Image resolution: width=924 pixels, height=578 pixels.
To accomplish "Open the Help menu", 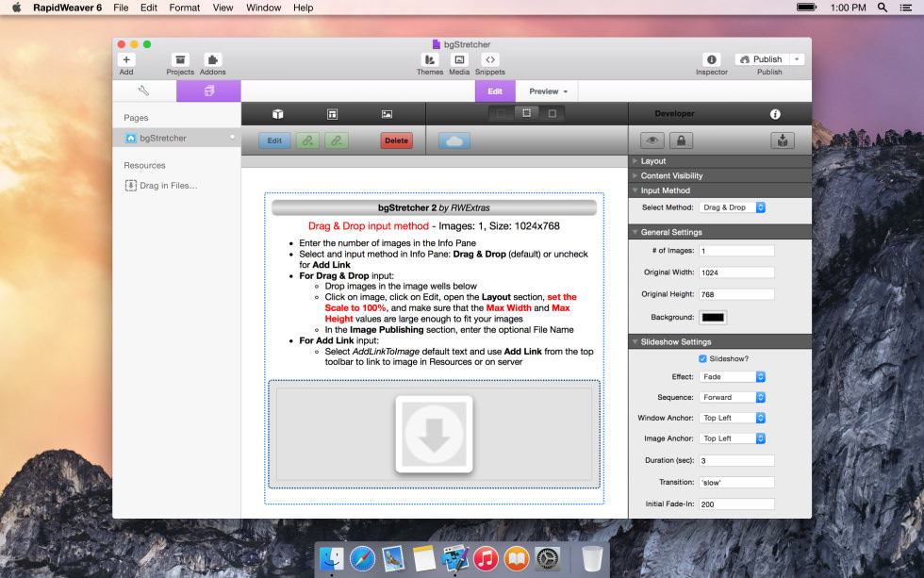I will 303,8.
